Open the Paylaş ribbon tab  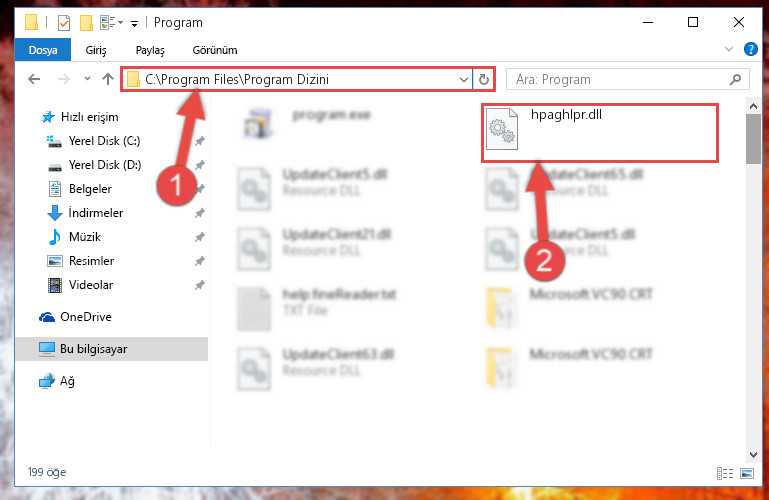(x=150, y=50)
